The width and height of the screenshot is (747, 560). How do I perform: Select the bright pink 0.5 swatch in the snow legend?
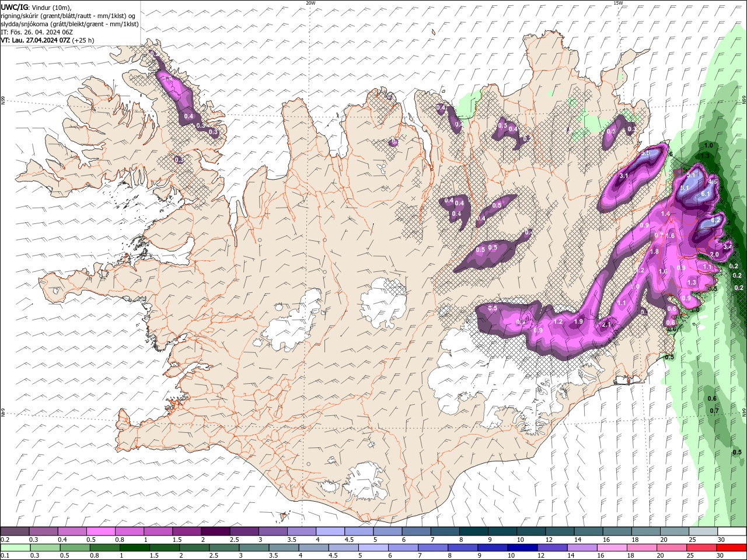coord(101,531)
